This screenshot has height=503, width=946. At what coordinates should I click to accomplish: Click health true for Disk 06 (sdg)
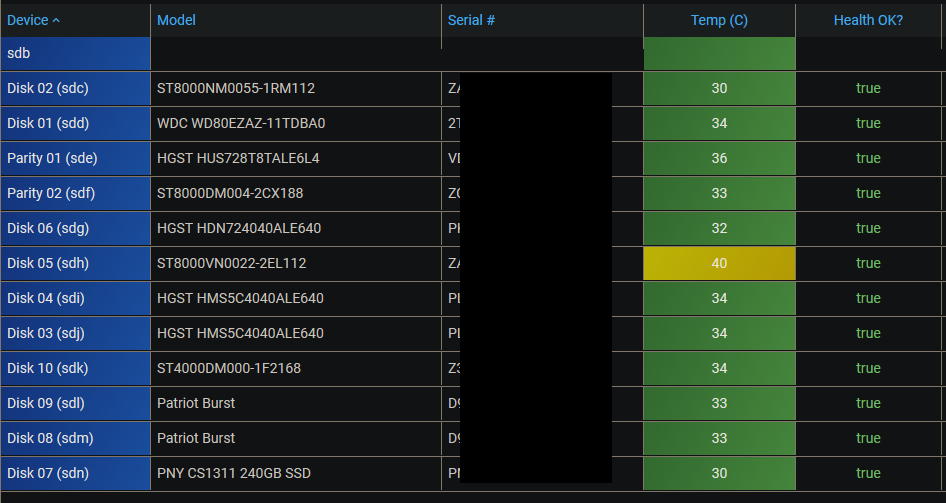pos(868,228)
